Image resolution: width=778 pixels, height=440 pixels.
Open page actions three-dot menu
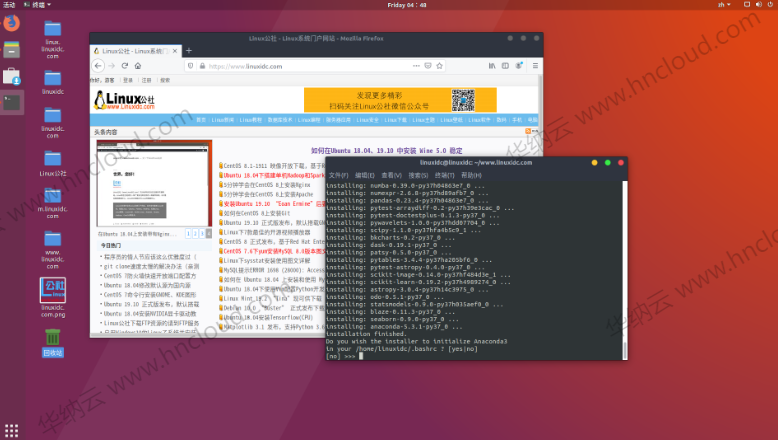(416, 66)
